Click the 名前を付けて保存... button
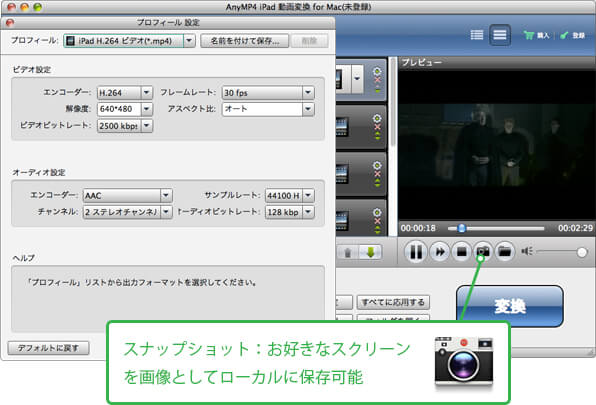Viewport: 596px width, 405px height. tap(244, 41)
